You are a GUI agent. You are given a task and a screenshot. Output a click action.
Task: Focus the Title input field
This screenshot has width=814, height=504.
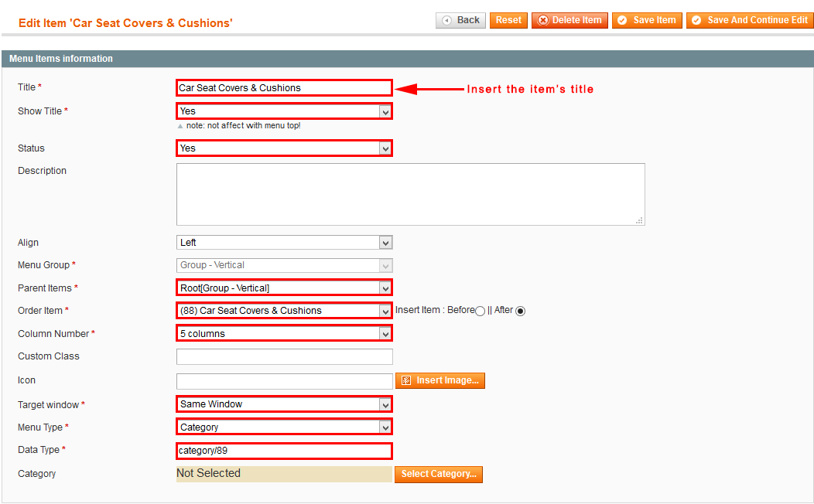(x=285, y=87)
